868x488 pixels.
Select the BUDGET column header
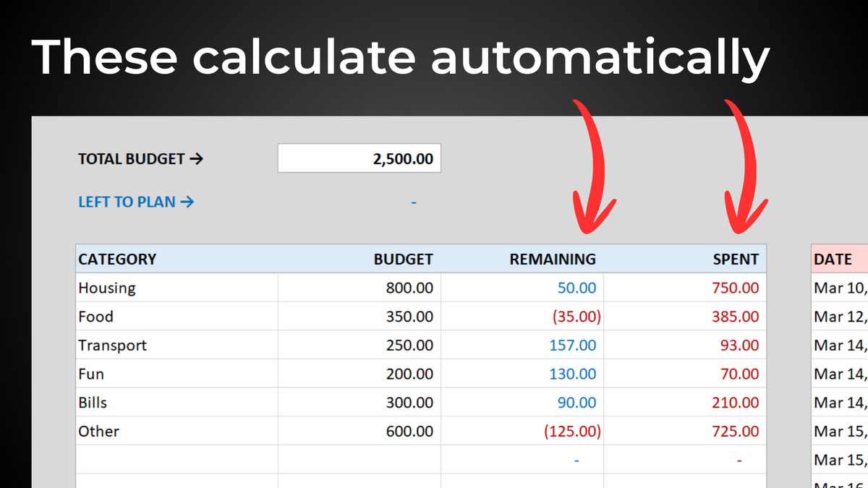pyautogui.click(x=359, y=259)
